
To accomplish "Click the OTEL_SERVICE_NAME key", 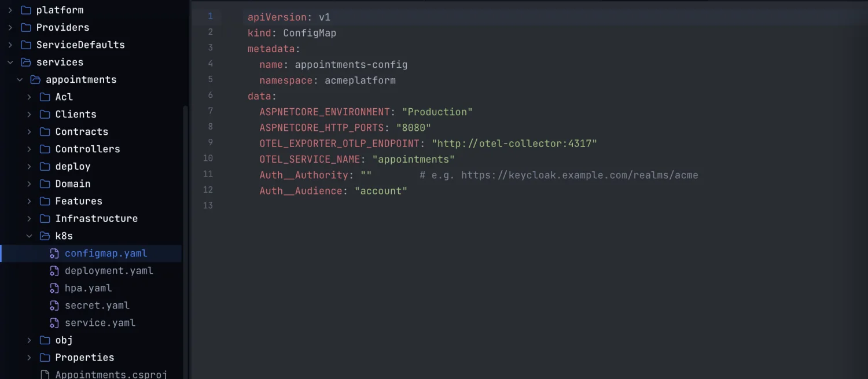I will (310, 159).
